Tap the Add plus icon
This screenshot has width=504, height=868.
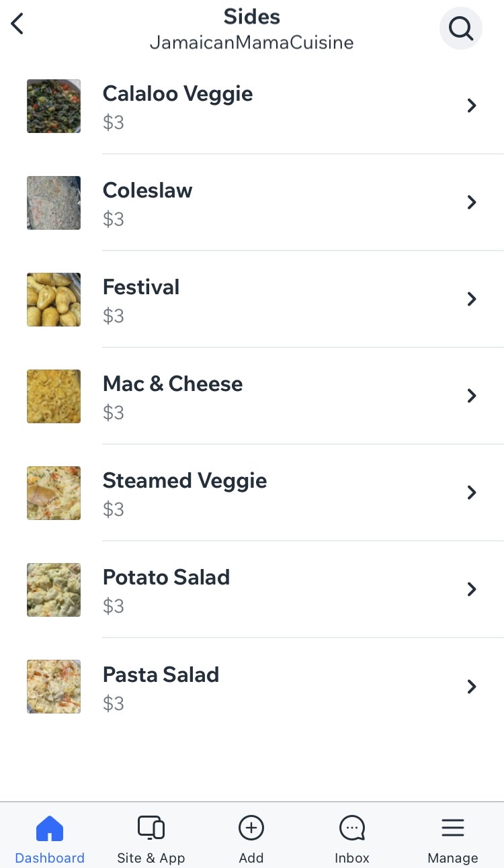[251, 828]
